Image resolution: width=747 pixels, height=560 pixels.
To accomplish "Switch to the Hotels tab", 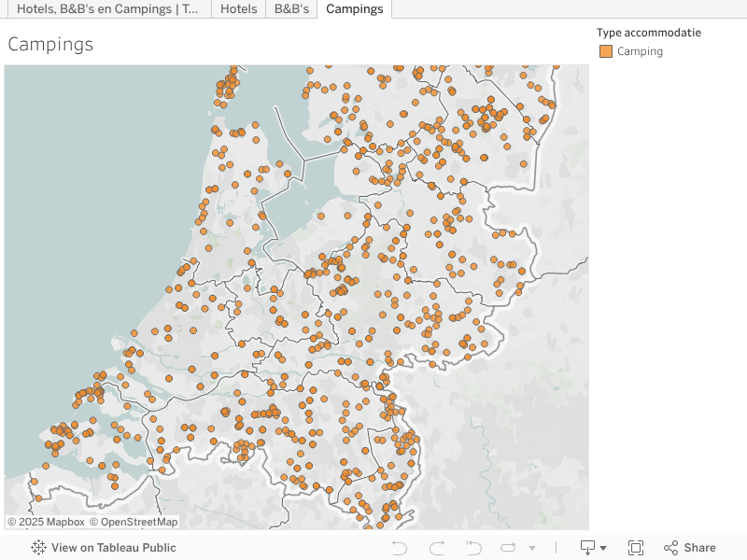I will point(239,9).
